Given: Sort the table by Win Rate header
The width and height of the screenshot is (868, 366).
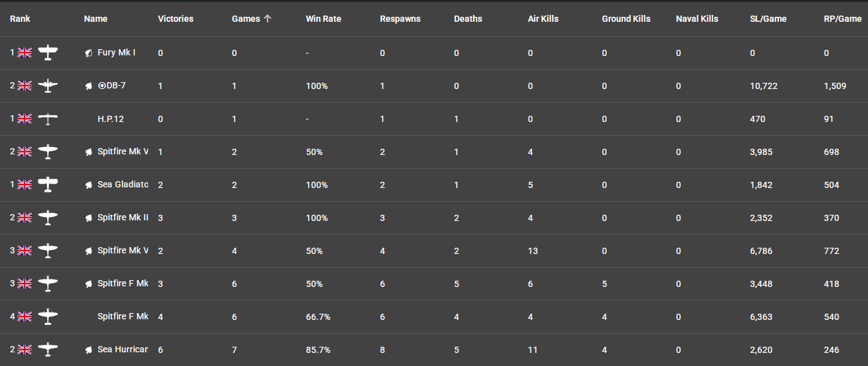Looking at the screenshot, I should (x=323, y=19).
